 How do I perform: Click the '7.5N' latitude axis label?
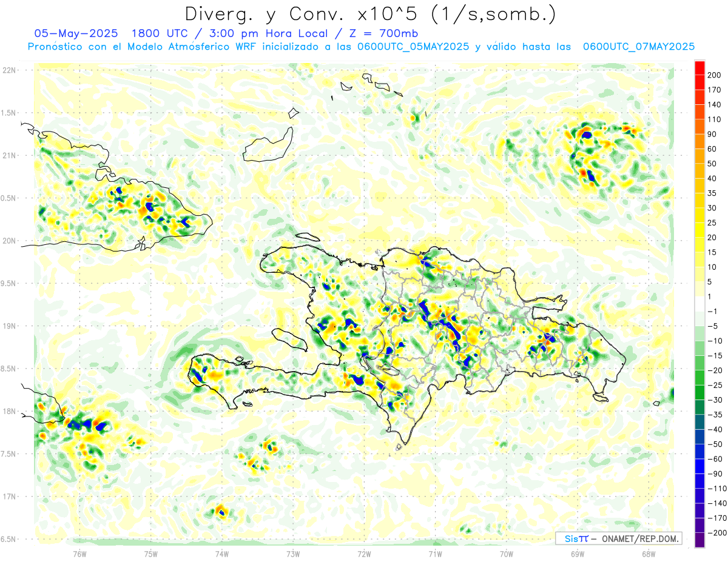(8, 454)
